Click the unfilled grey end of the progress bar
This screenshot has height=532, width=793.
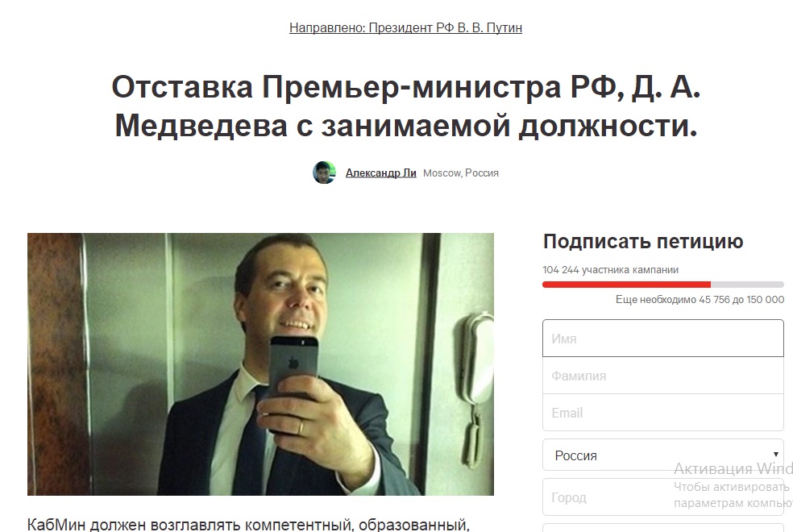[x=747, y=285]
